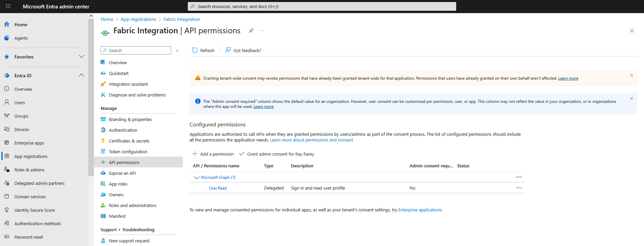Dismiss the tenant-wide consent warning banner

(631, 75)
